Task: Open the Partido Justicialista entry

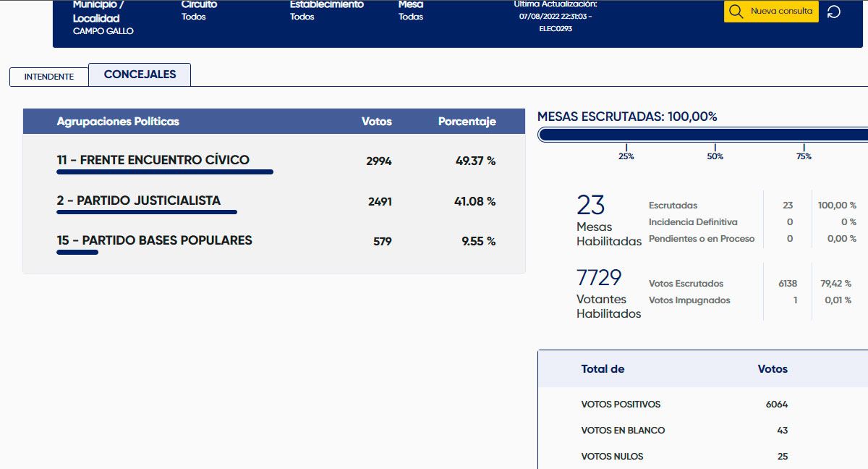Action: (139, 200)
